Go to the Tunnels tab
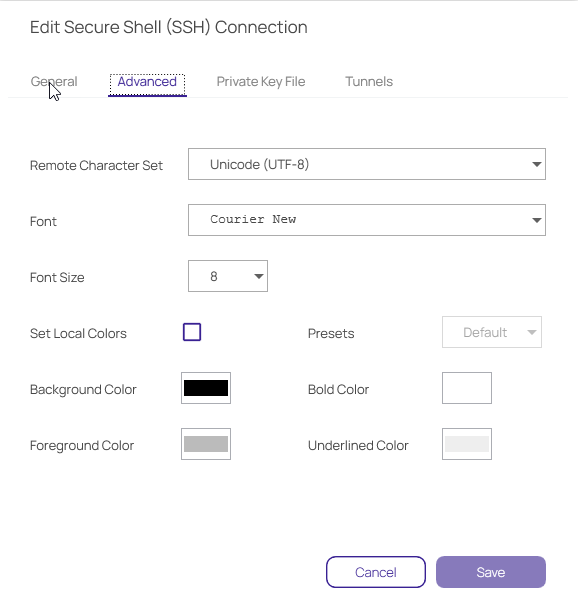The width and height of the screenshot is (578, 606). pyautogui.click(x=369, y=82)
